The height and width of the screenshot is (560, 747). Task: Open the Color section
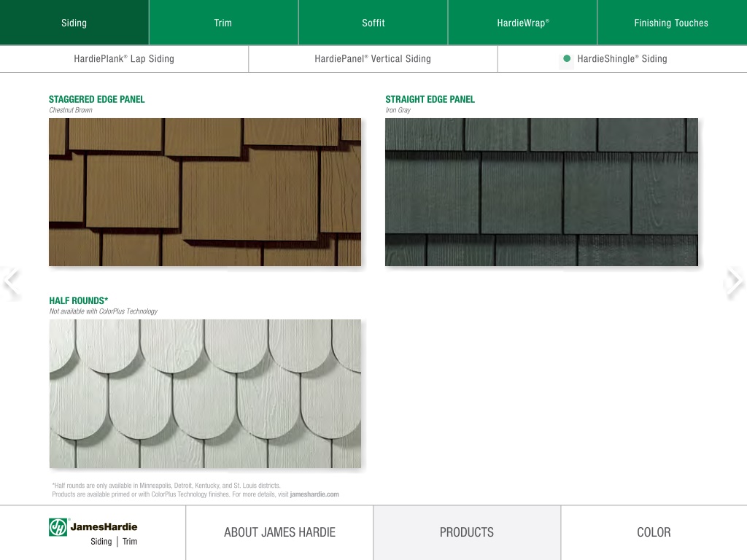(654, 532)
